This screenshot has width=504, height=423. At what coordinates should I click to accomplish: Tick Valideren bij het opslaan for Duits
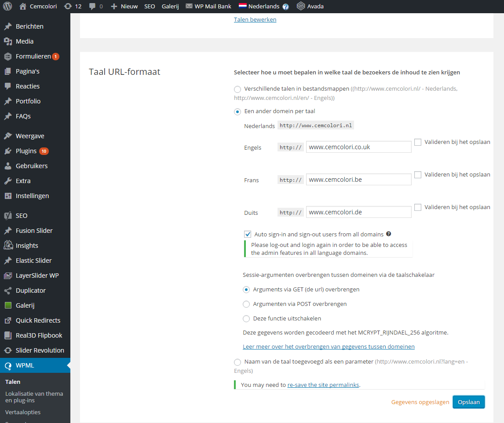418,207
